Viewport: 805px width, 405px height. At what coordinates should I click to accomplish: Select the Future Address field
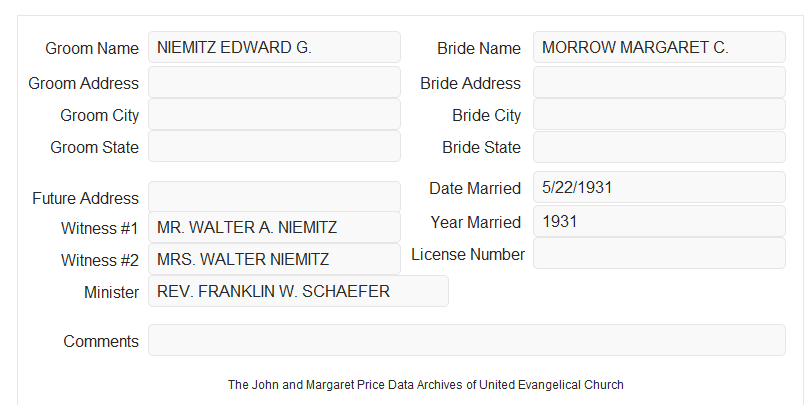[x=274, y=197]
